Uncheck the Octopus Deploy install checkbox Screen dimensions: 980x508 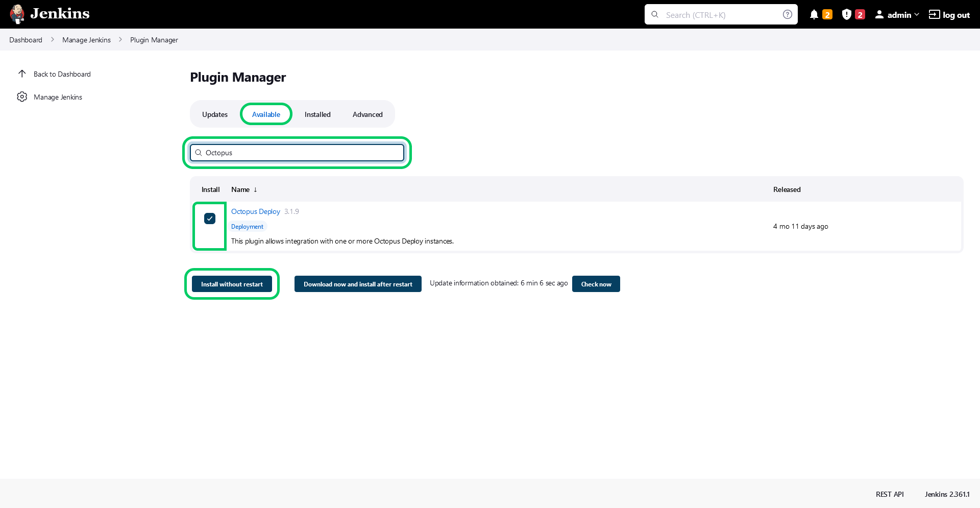point(210,219)
